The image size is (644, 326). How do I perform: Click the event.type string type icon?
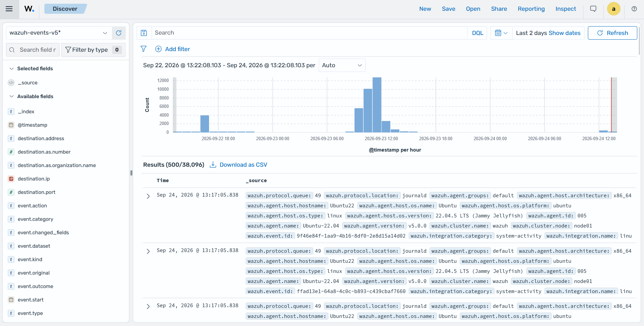11,313
